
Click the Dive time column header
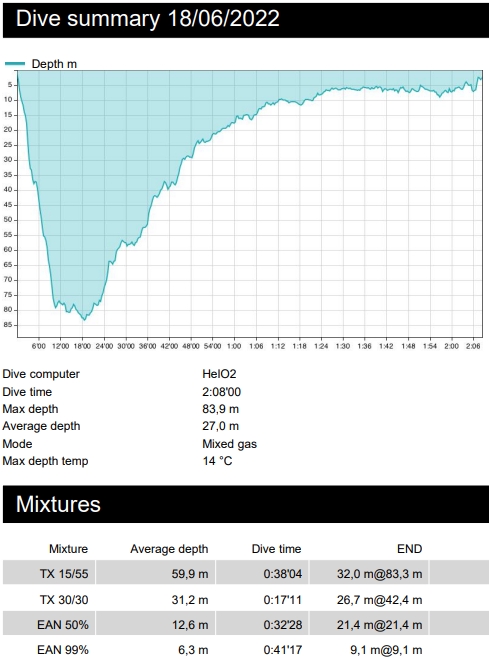(x=276, y=549)
